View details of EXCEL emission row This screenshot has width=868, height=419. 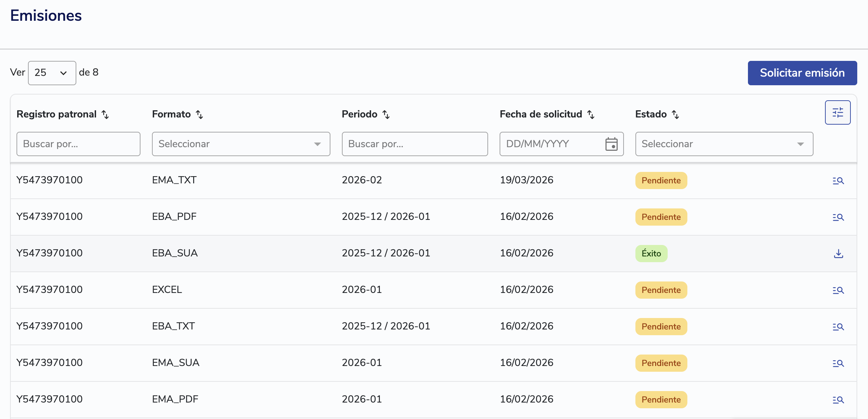point(838,290)
